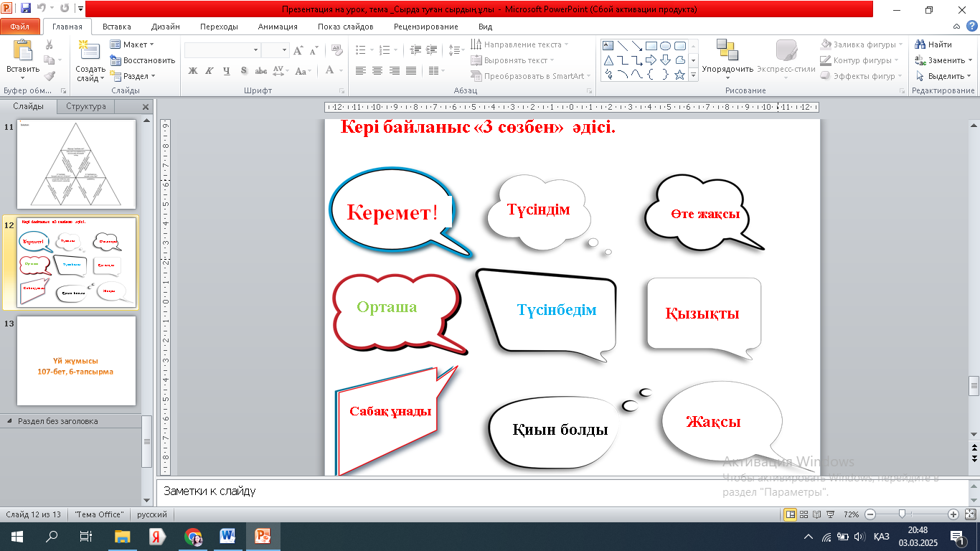The image size is (980, 551).
Task: Click the Восстановить reset button
Action: coord(143,60)
